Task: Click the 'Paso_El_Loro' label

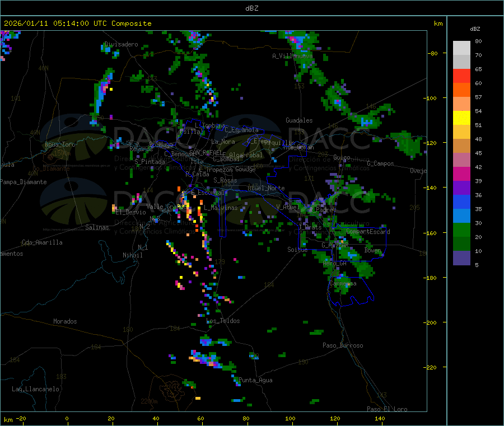Action: [x=388, y=409]
